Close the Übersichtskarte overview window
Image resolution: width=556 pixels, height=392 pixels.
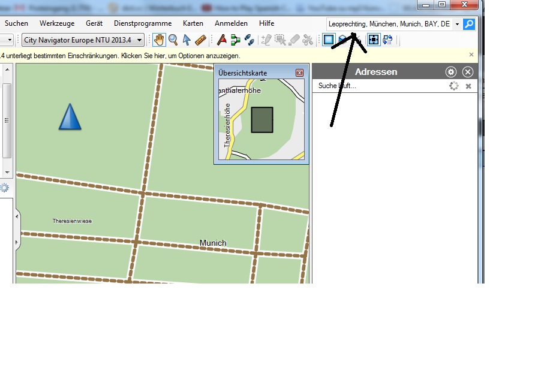pos(299,73)
